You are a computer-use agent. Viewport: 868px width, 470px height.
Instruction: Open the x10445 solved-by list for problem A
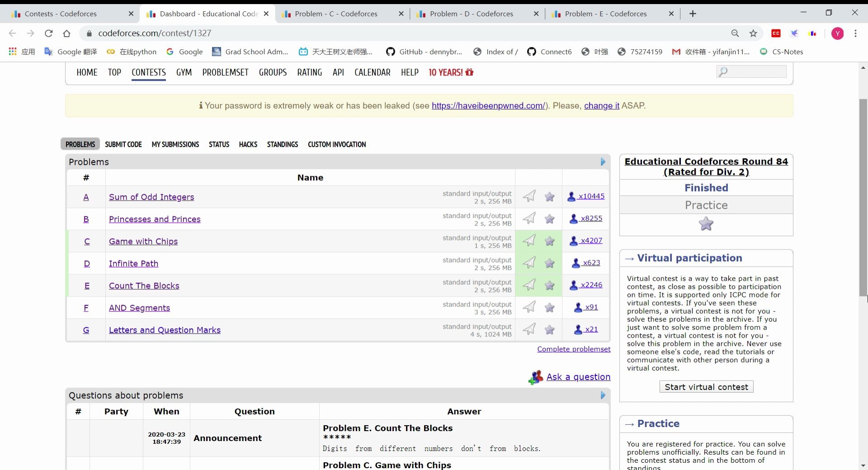(x=586, y=196)
